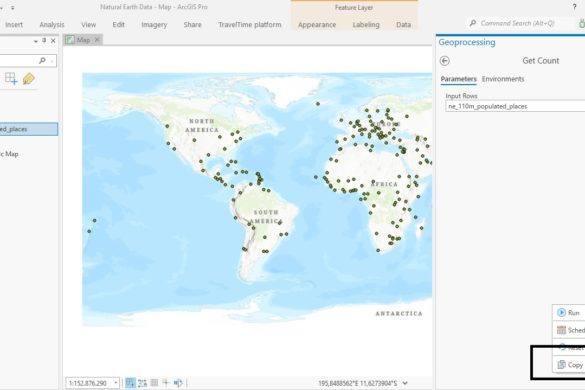Switch to Feature Layer Appearance tab
The width and height of the screenshot is (585, 390).
(x=317, y=25)
